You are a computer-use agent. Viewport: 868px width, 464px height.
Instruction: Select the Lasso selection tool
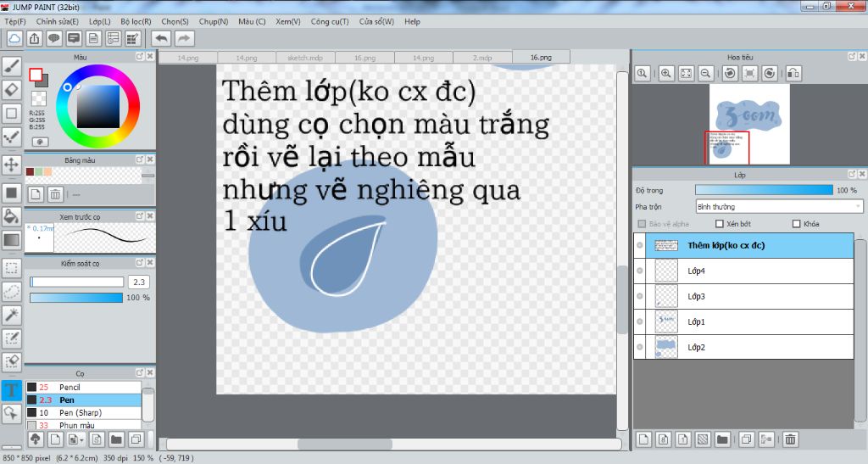[12, 292]
